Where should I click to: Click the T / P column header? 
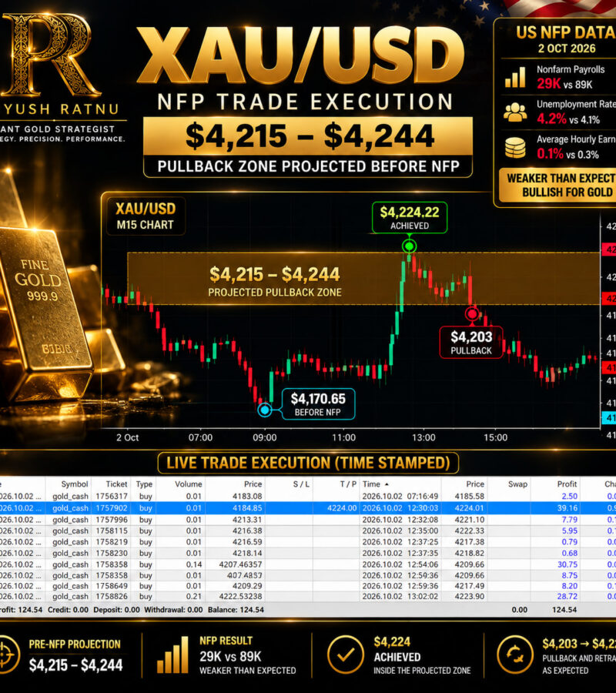(x=348, y=484)
